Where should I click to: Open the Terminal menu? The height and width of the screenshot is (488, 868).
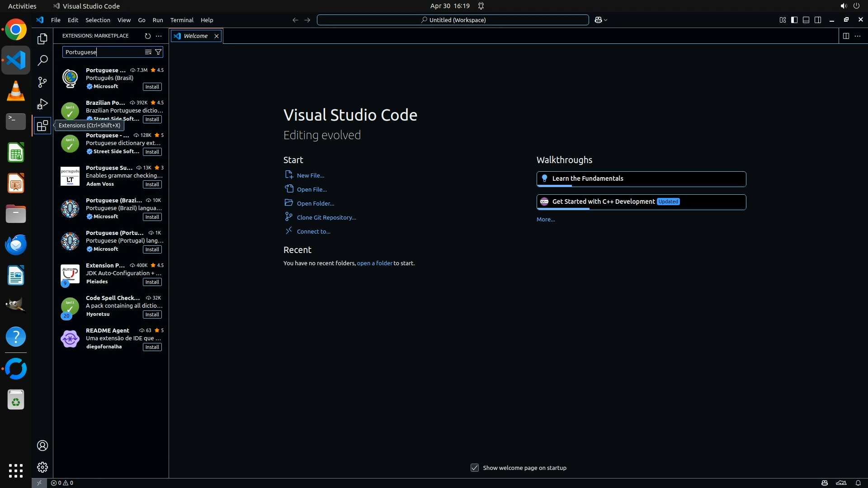click(x=182, y=20)
